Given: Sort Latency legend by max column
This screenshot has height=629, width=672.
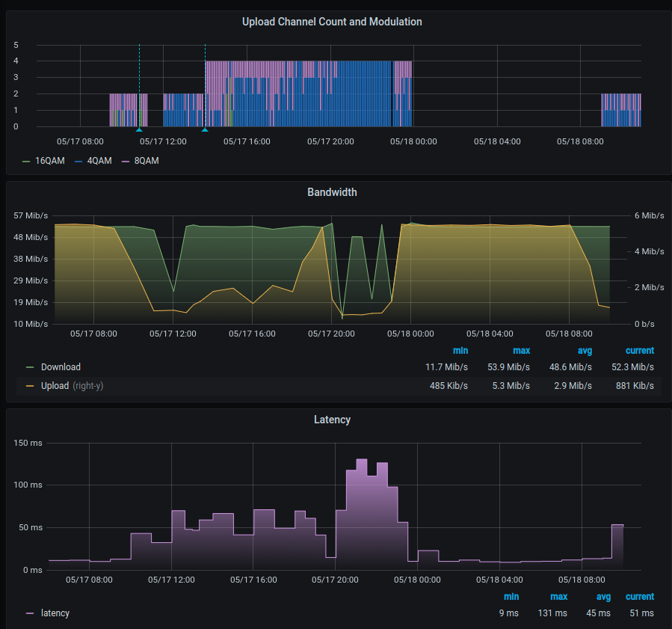Looking at the screenshot, I should point(558,597).
